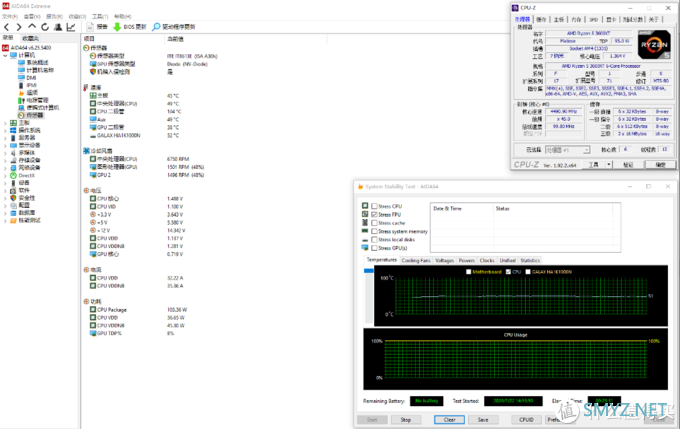Image resolution: width=680 pixels, height=429 pixels.
Task: Click the 安全性 shield icon
Action: (13, 198)
